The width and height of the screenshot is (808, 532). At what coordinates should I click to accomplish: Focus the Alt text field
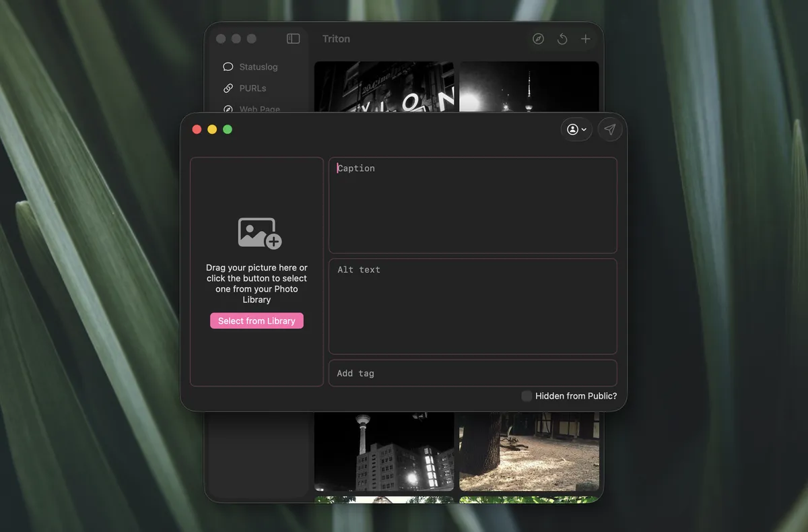pyautogui.click(x=473, y=306)
